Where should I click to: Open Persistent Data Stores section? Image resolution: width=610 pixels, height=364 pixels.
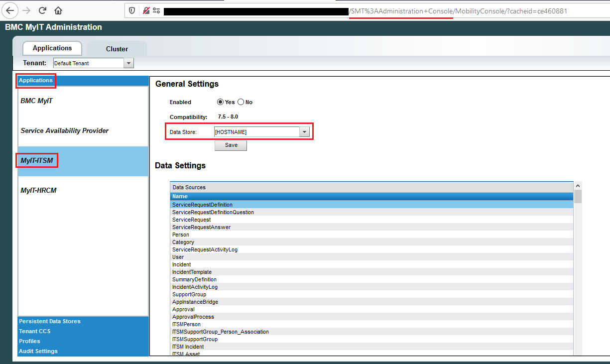coord(84,321)
